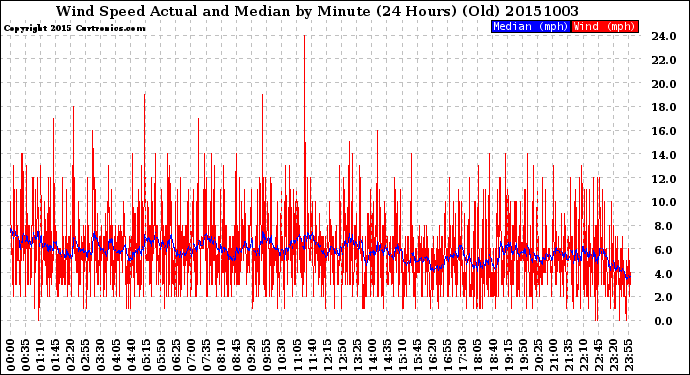This screenshot has width=690, height=375.
Task: Click the 01:45 time axis label
Action: [x=55, y=355]
